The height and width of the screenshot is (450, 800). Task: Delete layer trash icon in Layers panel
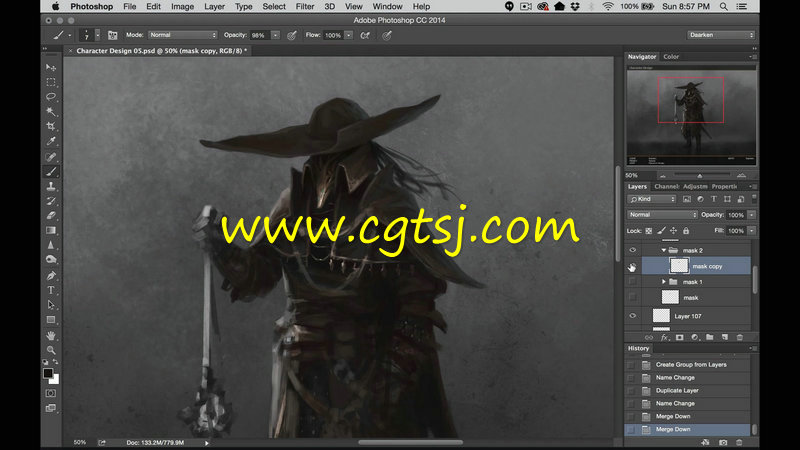click(740, 337)
